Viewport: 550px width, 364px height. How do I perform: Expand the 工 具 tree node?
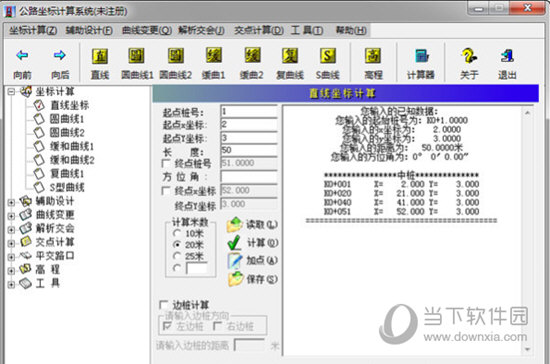tap(11, 284)
